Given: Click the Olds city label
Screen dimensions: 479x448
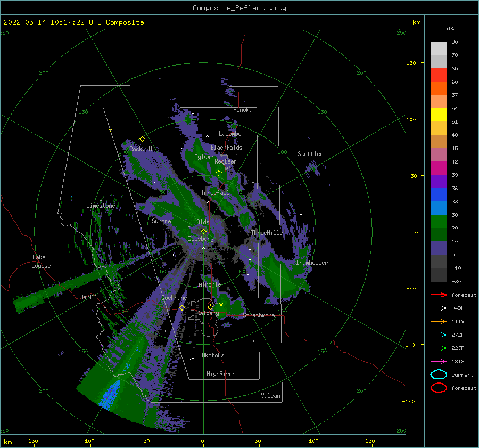Looking at the screenshot, I should tap(203, 222).
